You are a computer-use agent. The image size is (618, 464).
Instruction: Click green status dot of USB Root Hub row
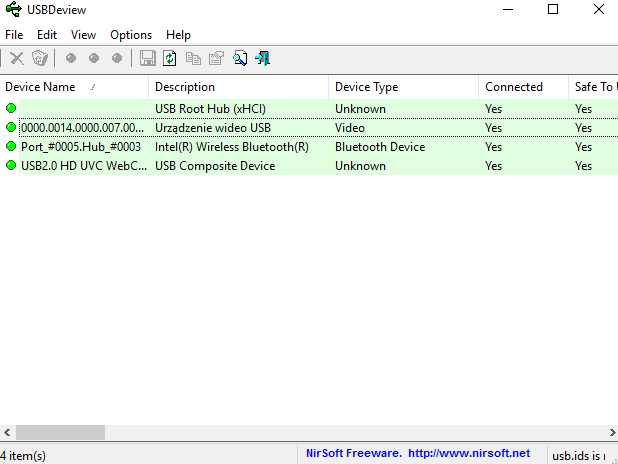click(11, 108)
